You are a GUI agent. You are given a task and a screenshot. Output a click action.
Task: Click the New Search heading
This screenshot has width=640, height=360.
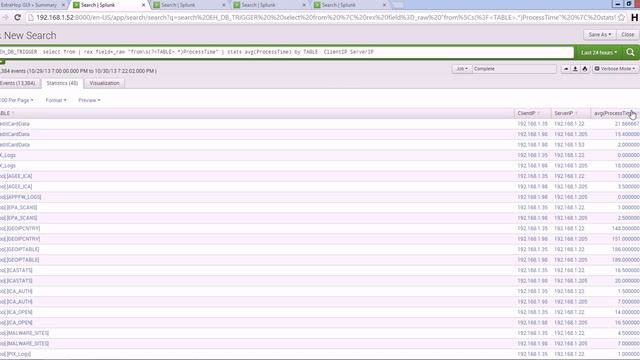click(30, 36)
